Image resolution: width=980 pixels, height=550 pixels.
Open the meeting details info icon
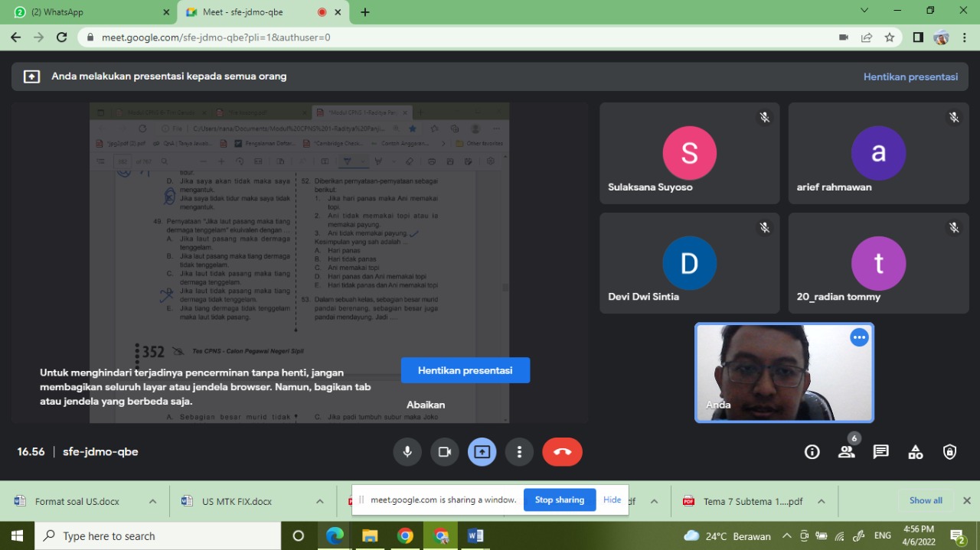(x=812, y=452)
